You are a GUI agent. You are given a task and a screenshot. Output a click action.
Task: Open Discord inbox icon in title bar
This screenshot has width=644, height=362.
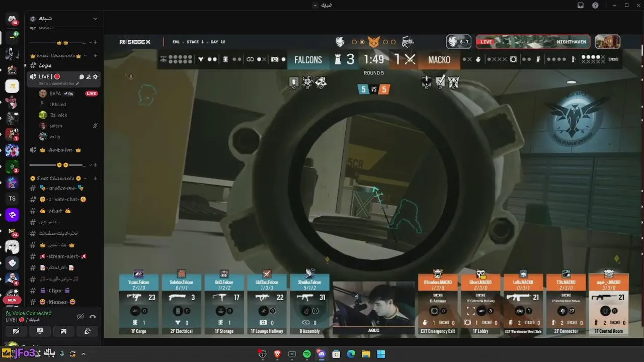coord(580,5)
